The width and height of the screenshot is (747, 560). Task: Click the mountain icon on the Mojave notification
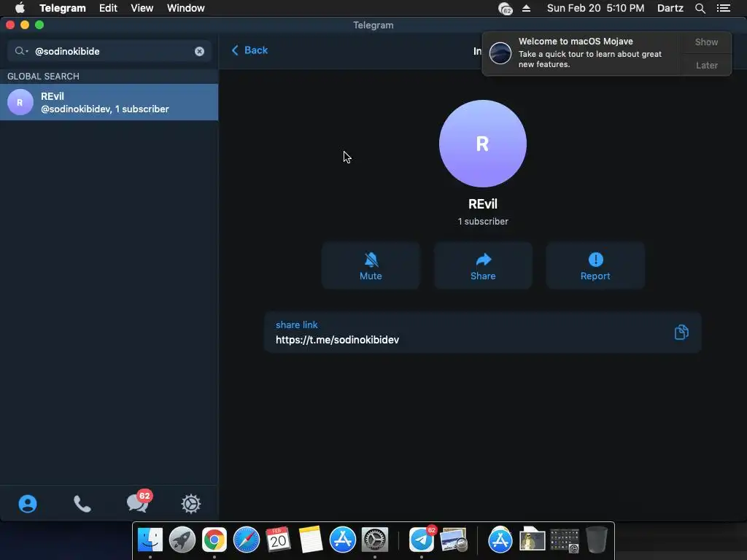(x=500, y=52)
